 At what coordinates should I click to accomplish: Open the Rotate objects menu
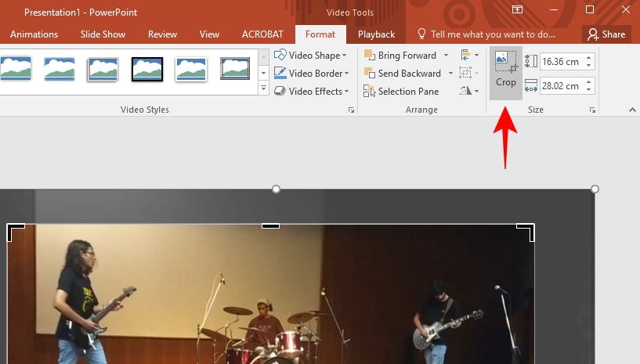pos(469,92)
